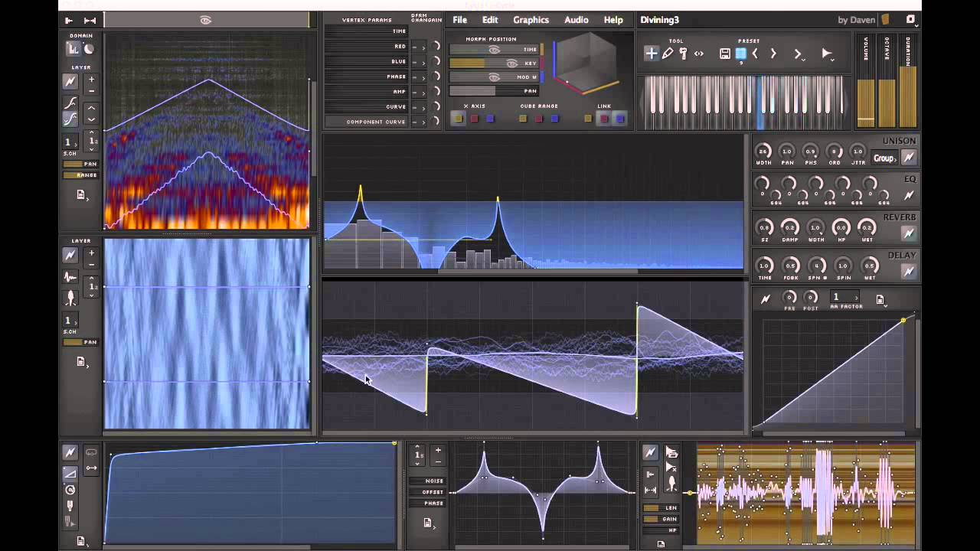Select the yellow X Axis swatch
980x551 pixels.
click(x=458, y=119)
